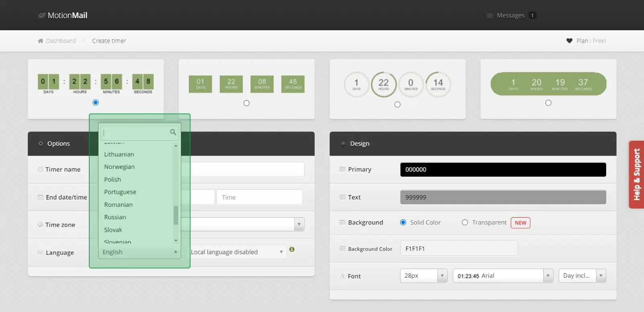This screenshot has width=644, height=312.
Task: Select Lithuanian from language list
Action: (x=119, y=154)
